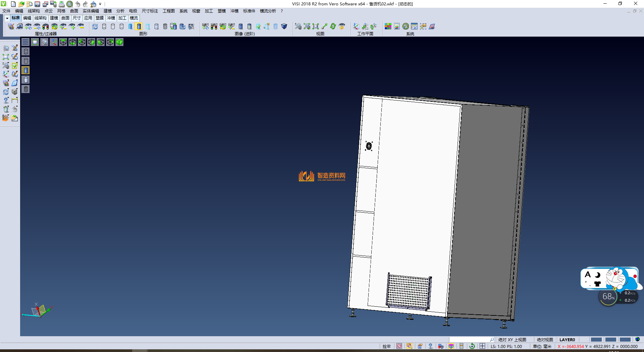Toggle the highlighted shaded cylinder display mode
This screenshot has height=352, width=644.
coord(139,26)
